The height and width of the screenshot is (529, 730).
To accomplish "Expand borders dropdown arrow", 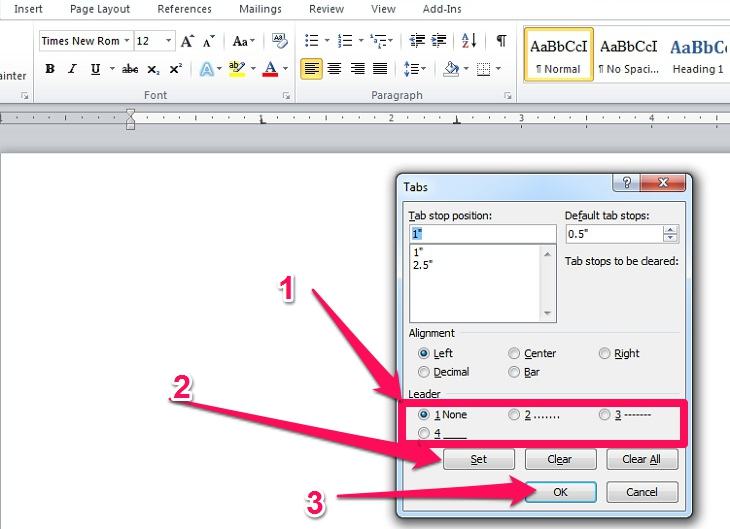I will [x=498, y=69].
